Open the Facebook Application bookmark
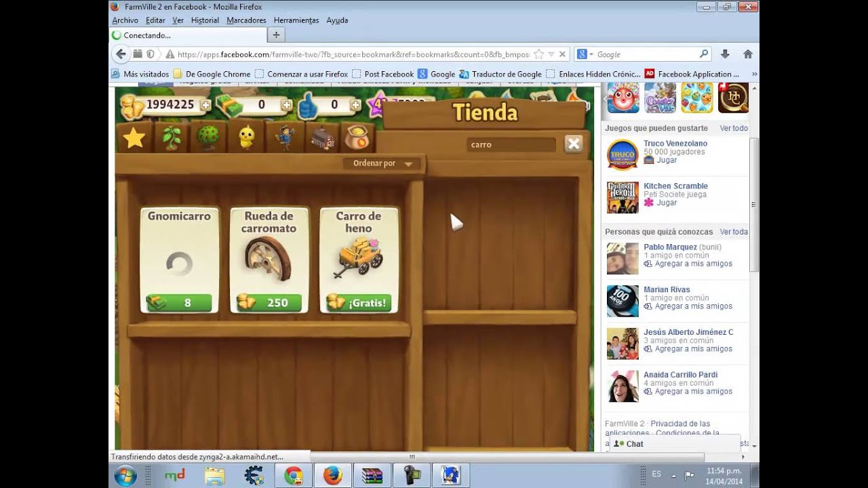The width and height of the screenshot is (868, 488). tap(692, 74)
